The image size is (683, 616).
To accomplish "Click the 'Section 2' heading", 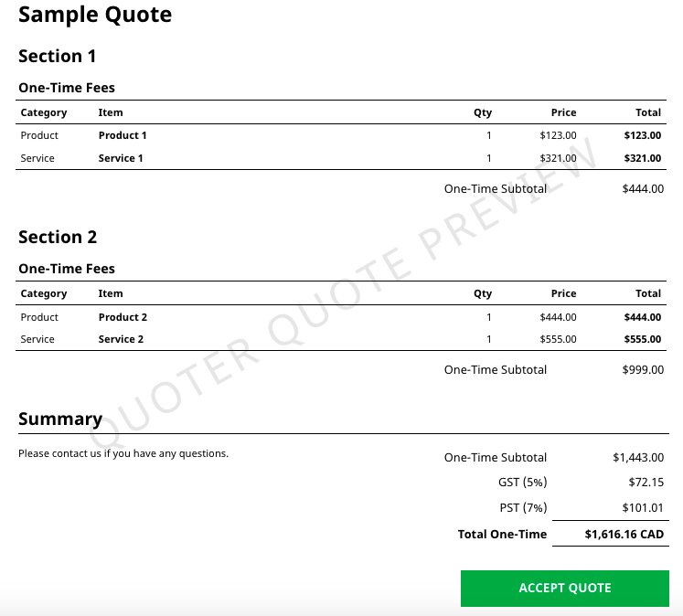I will tap(58, 238).
